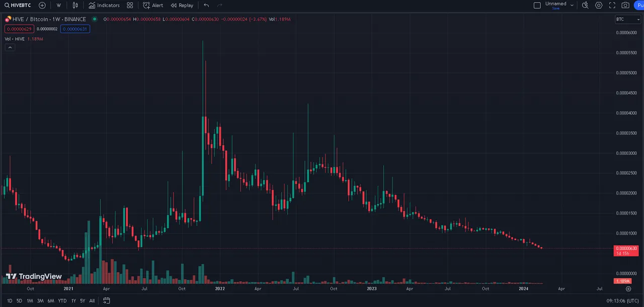This screenshot has height=307, width=644.
Task: Open the Indicators dialog
Action: coord(104,5)
